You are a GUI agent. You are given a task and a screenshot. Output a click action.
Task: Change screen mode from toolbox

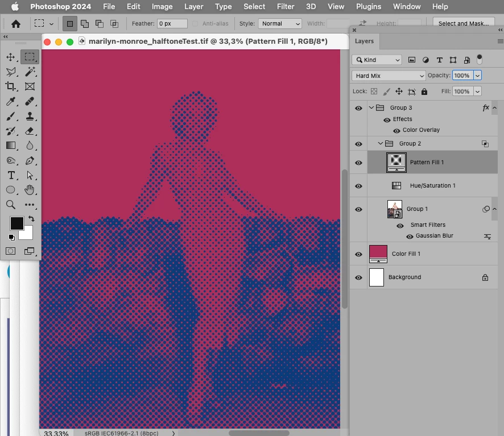click(x=30, y=251)
